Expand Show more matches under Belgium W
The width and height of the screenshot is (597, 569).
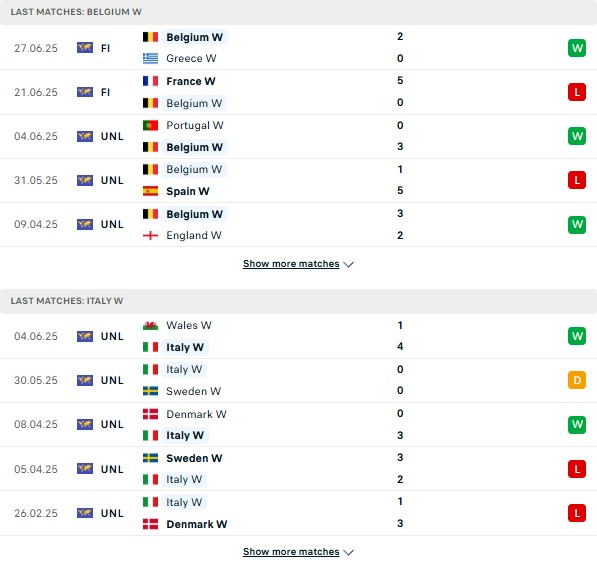pos(291,264)
